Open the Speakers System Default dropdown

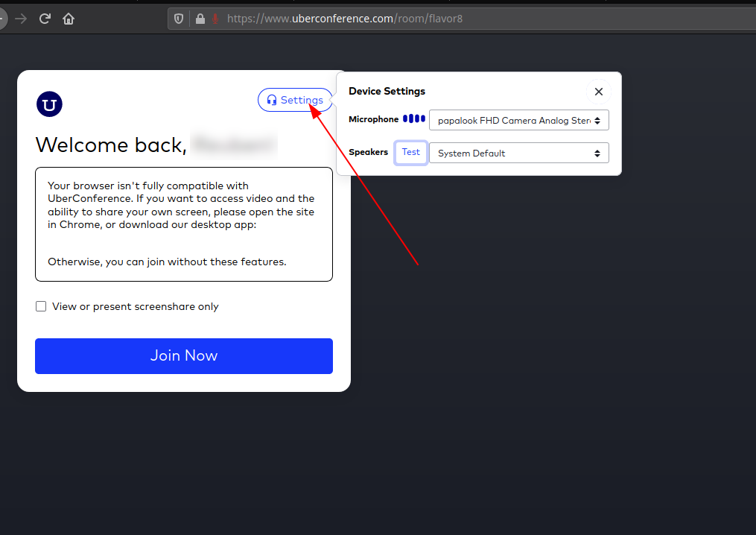click(518, 153)
